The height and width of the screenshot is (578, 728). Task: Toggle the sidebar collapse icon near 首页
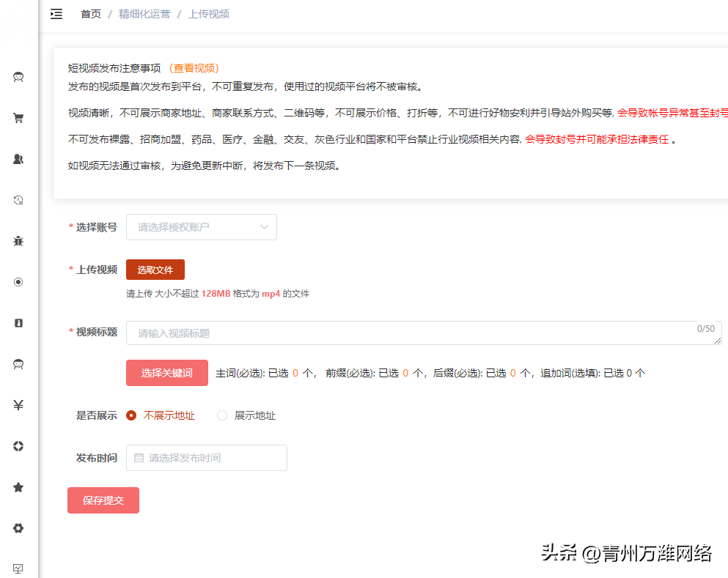(x=56, y=13)
